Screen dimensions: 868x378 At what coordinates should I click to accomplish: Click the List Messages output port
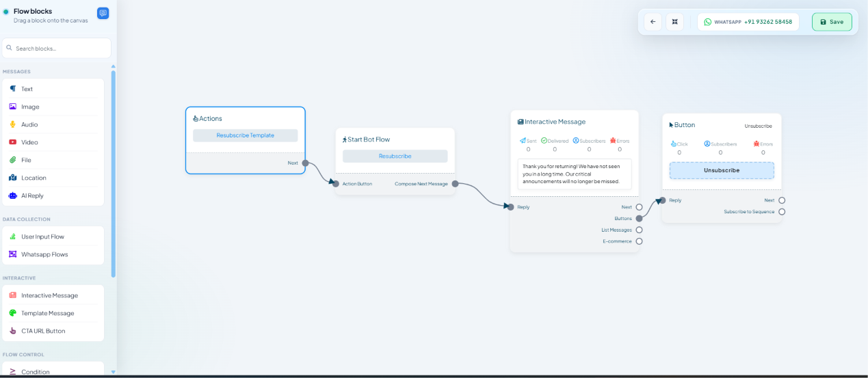pyautogui.click(x=639, y=230)
